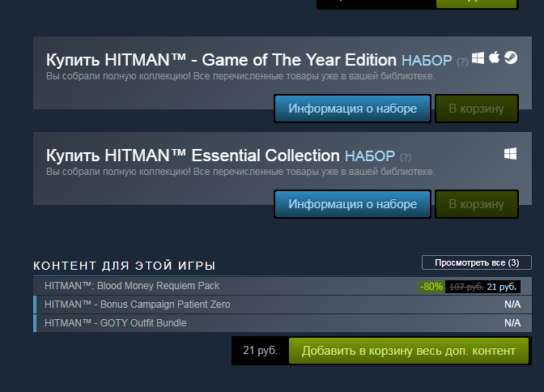Viewport: 544px width, 392px height.
Task: Open Bonus Campaign Patient Zero DLC
Action: pyautogui.click(x=138, y=305)
